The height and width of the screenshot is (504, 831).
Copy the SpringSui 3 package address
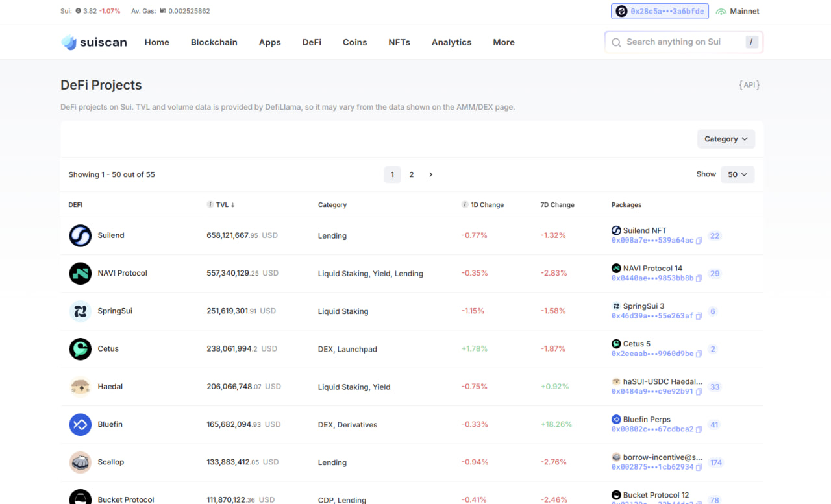699,316
